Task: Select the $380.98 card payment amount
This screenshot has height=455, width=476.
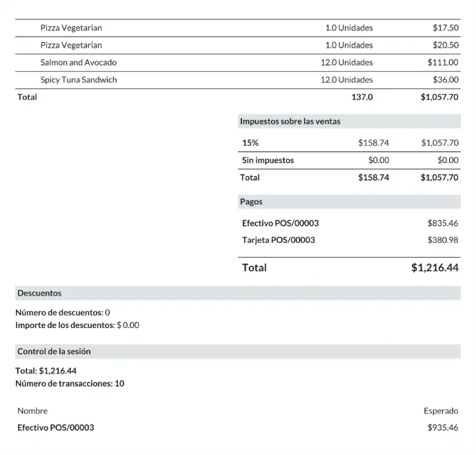Action: pos(443,240)
